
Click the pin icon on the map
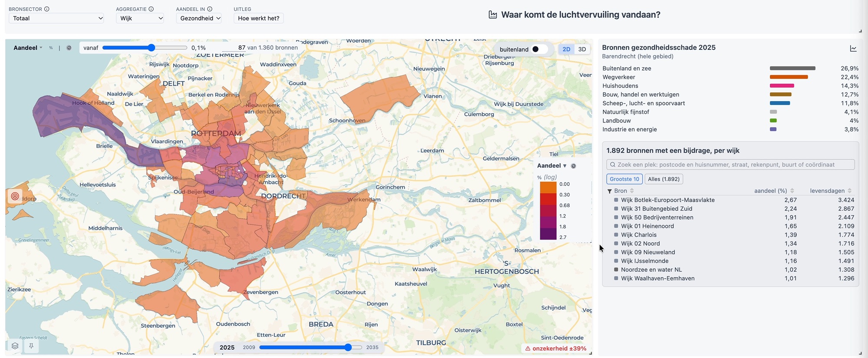pyautogui.click(x=31, y=346)
